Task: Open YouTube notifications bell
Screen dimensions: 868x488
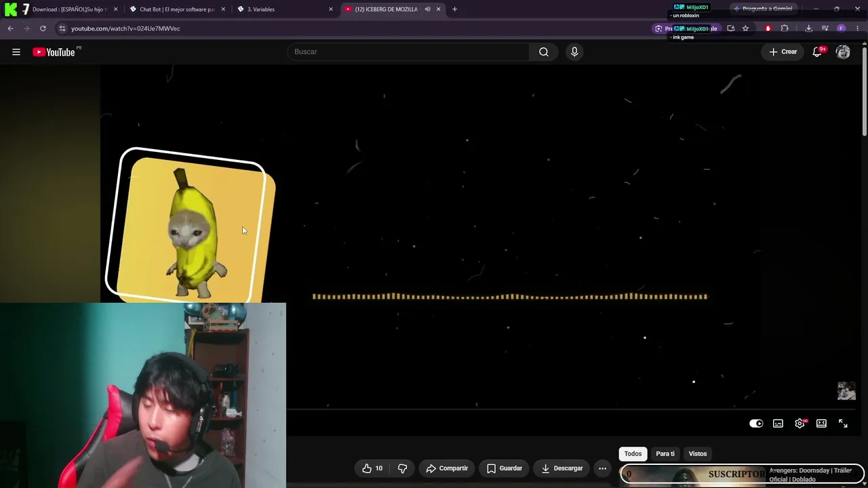Action: [x=818, y=52]
